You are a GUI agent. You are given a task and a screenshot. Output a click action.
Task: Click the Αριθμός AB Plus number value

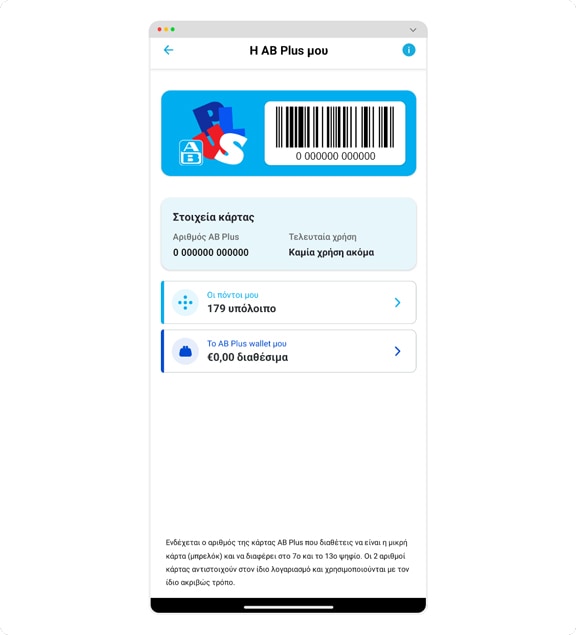tap(211, 252)
